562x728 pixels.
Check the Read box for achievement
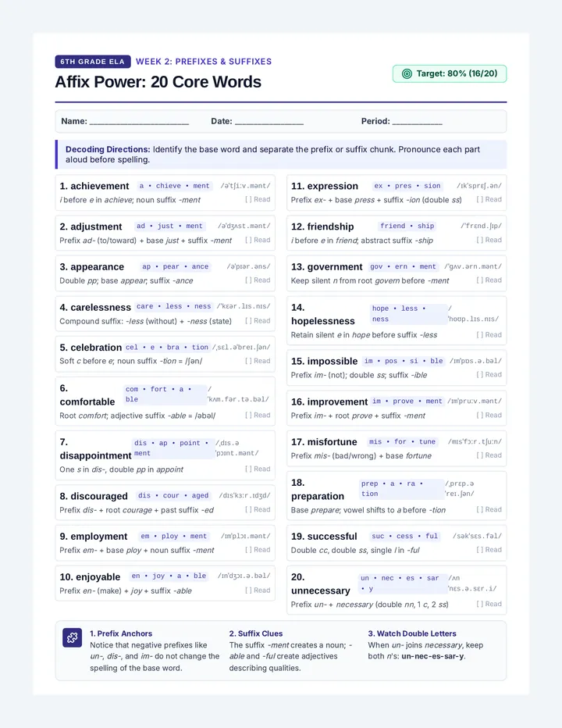pos(258,199)
